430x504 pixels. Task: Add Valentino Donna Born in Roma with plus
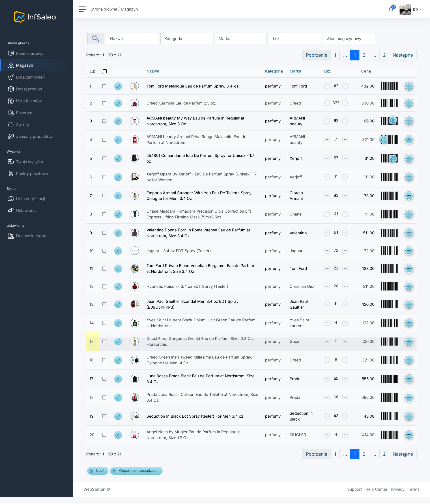point(409,233)
